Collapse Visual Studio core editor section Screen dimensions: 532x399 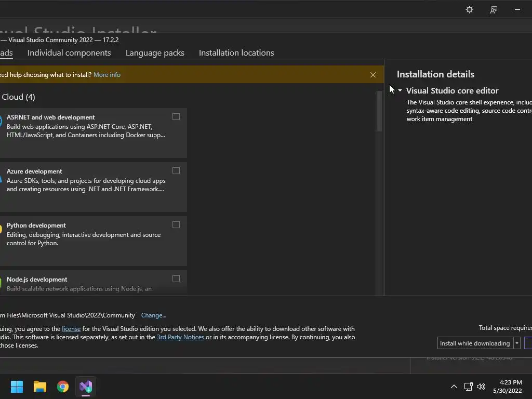pos(400,90)
